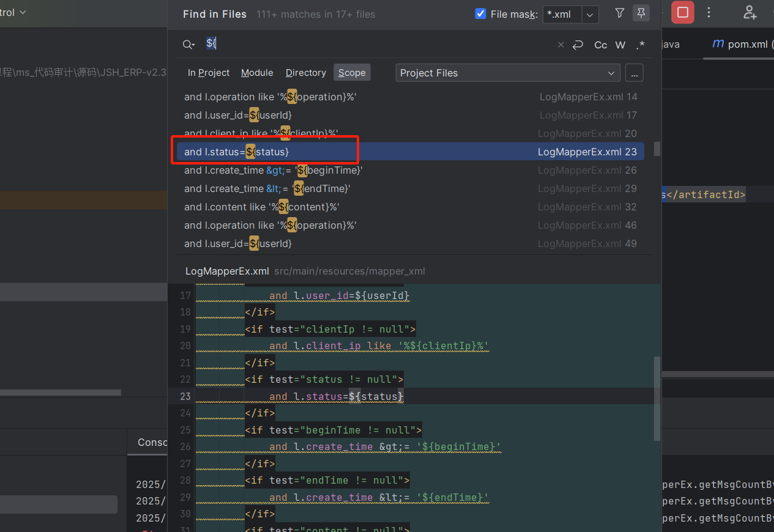Image resolution: width=774 pixels, height=532 pixels.
Task: Select result LogMapperEx.xml line 14
Action: click(411, 97)
